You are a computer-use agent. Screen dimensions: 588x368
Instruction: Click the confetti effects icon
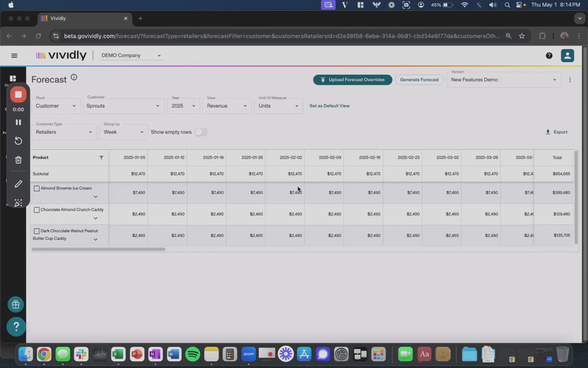18,203
